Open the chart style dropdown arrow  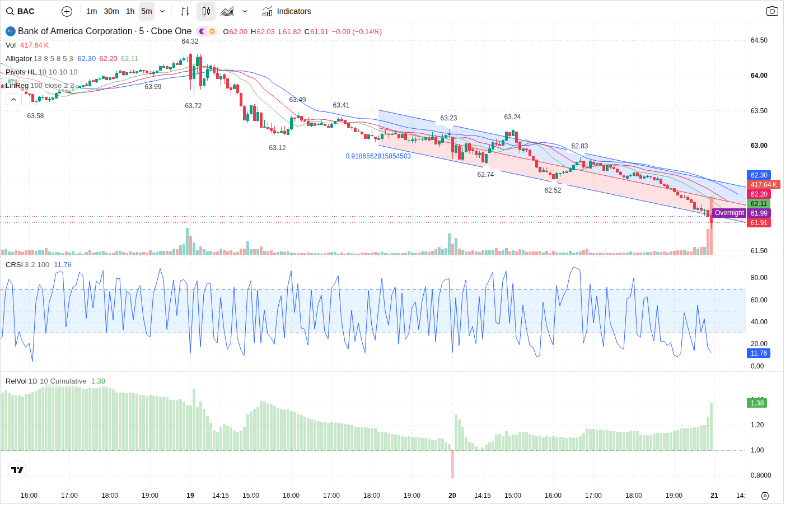[245, 11]
